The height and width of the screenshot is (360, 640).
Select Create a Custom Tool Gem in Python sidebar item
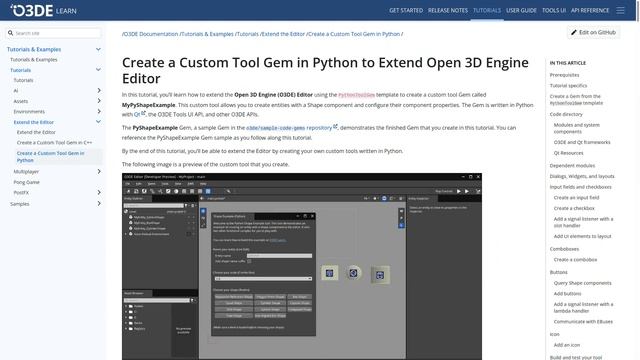[x=51, y=157]
